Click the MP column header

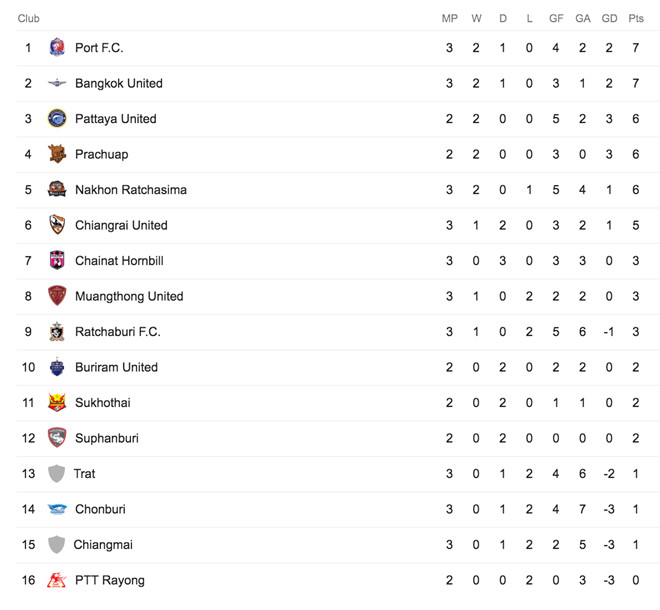[450, 18]
